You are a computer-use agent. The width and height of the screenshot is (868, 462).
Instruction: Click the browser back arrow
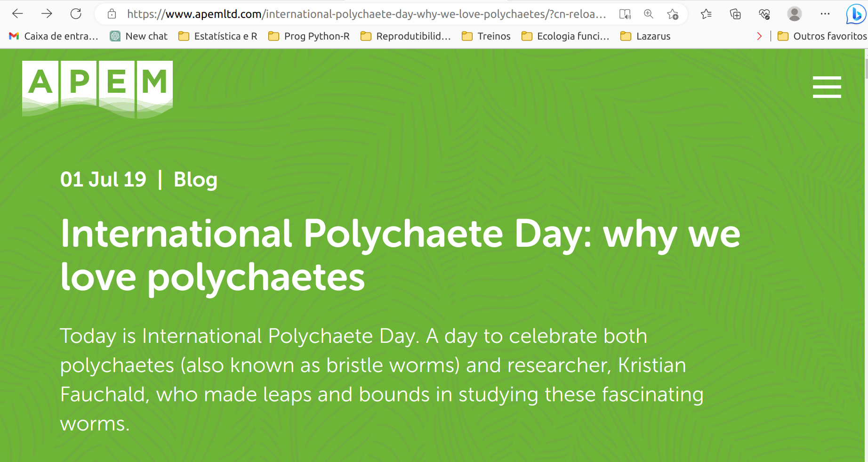(x=17, y=14)
